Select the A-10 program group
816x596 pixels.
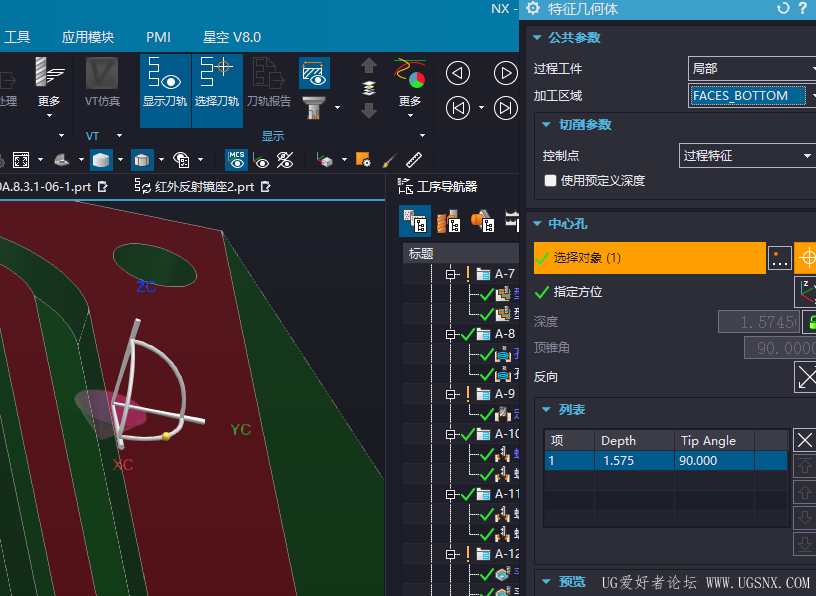(x=506, y=434)
